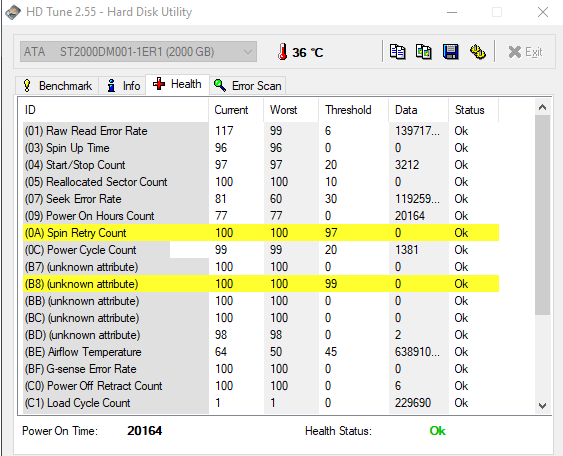563x456 pixels.
Task: Click the list scroll up arrow
Action: click(542, 107)
